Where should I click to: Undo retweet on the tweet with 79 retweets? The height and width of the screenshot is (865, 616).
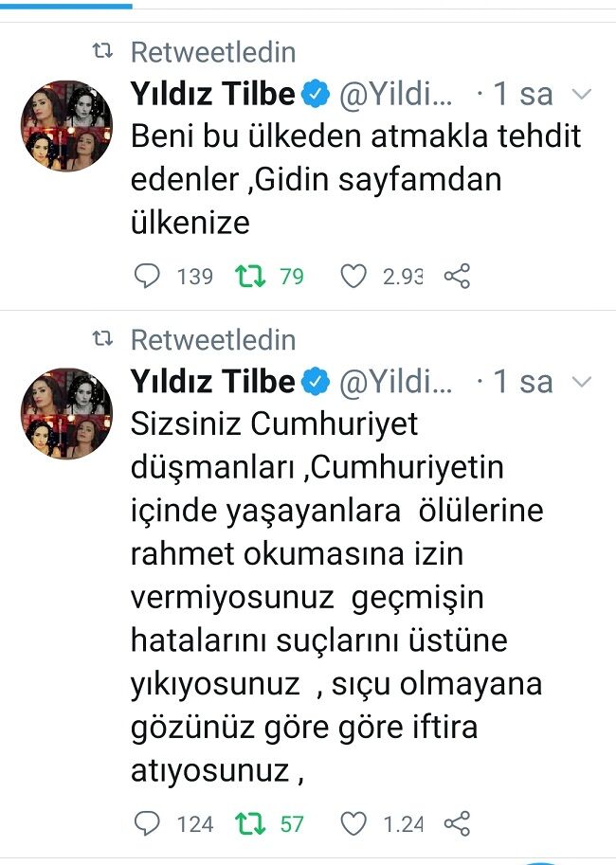click(x=251, y=276)
